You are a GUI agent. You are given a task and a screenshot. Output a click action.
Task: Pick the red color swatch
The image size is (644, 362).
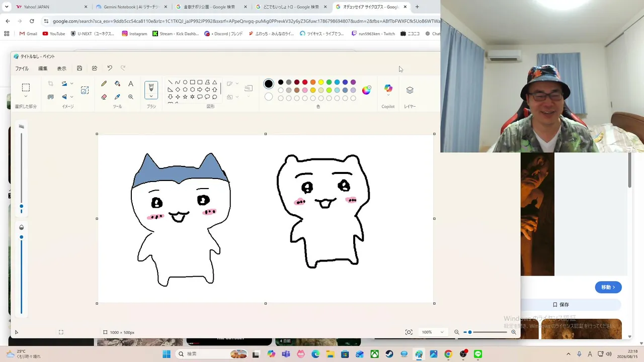click(305, 82)
